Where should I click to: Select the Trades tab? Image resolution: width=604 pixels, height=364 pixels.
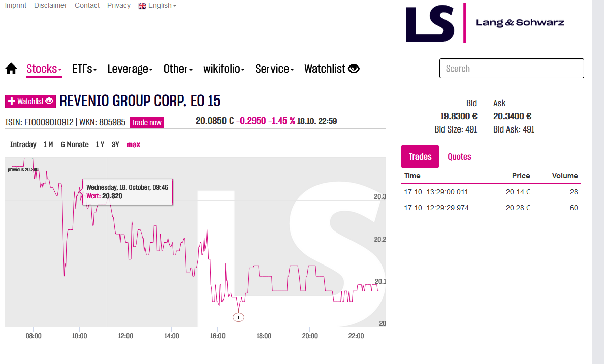[420, 157]
